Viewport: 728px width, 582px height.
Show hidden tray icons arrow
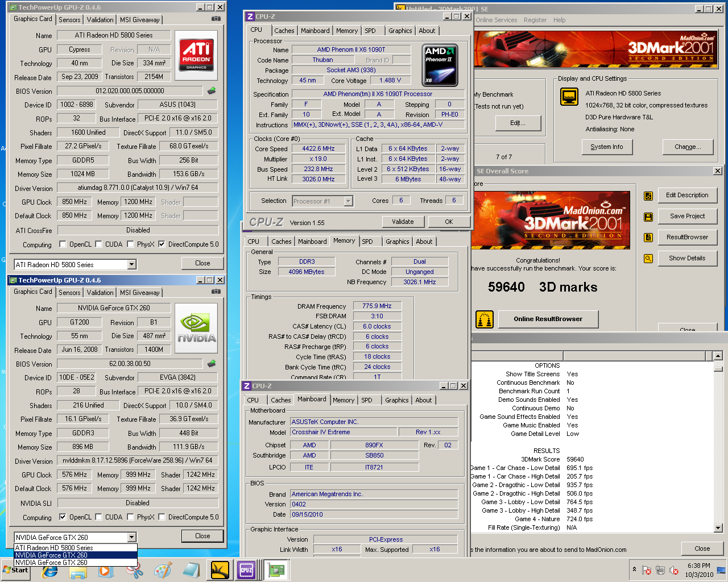[x=634, y=569]
